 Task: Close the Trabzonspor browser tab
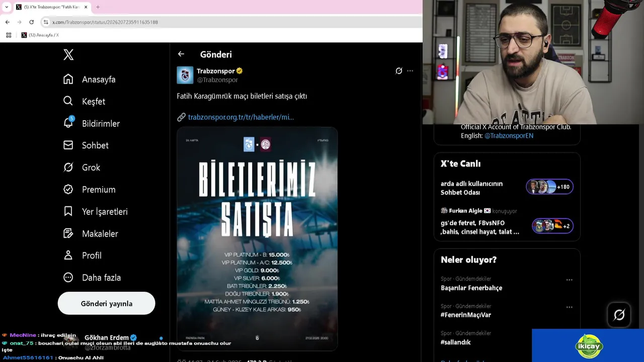coord(86,7)
